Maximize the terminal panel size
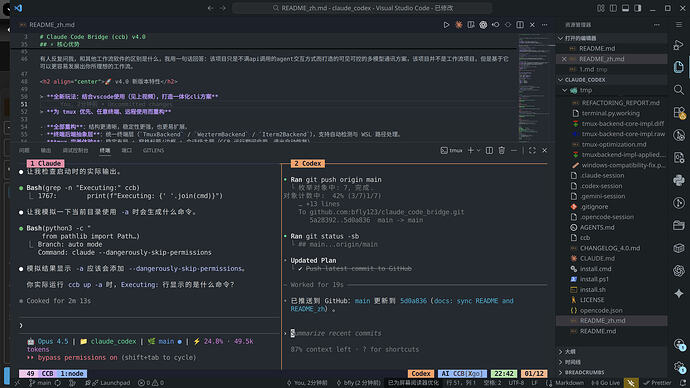This screenshot has width=690, height=388. (x=532, y=150)
